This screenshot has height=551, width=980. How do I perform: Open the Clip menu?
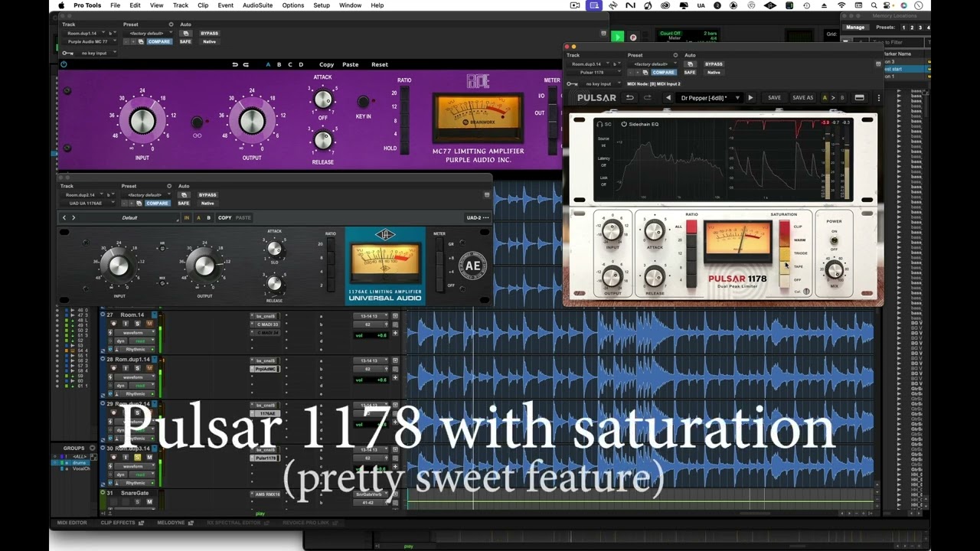click(203, 5)
